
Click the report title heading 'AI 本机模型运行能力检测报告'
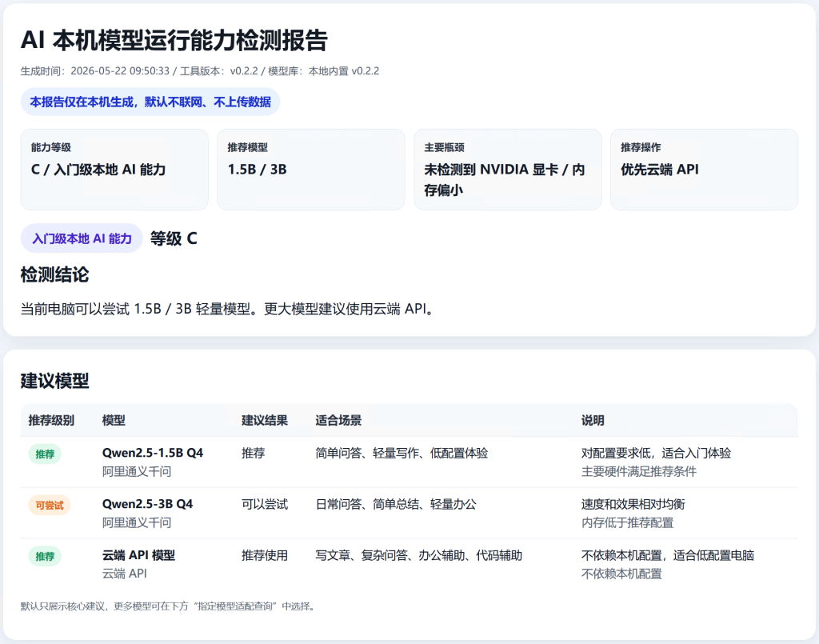[174, 40]
